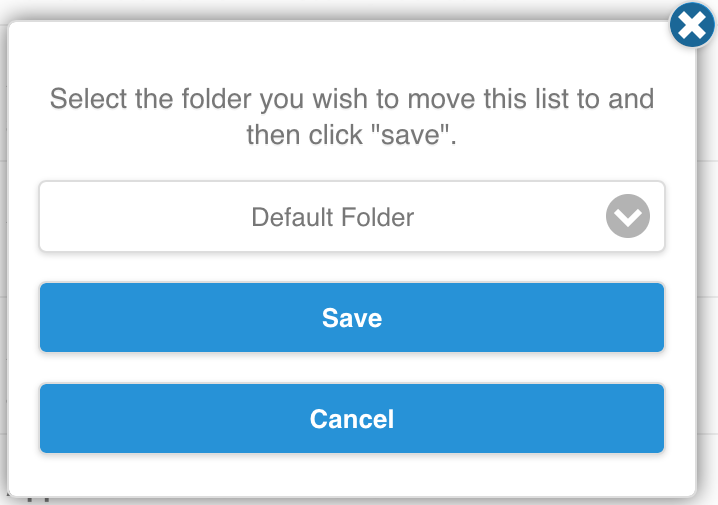The height and width of the screenshot is (505, 718).
Task: Select the 'Default Folder' label text
Action: [332, 216]
